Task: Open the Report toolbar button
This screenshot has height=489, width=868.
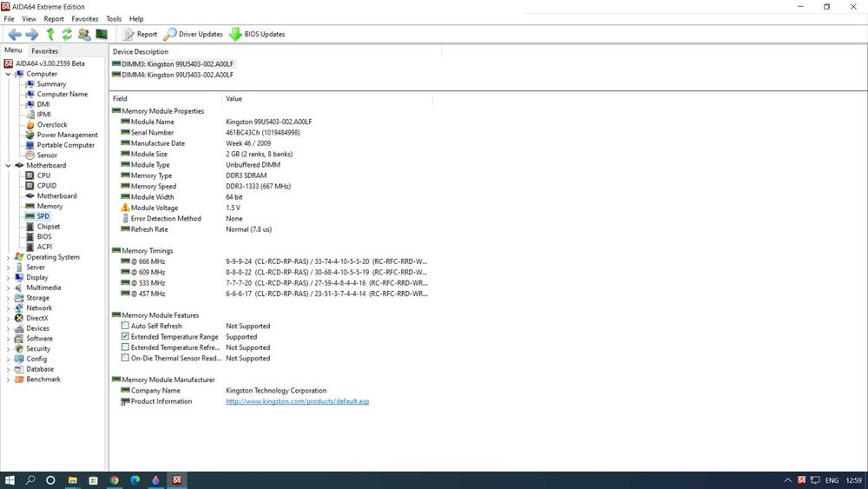Action: (x=140, y=35)
